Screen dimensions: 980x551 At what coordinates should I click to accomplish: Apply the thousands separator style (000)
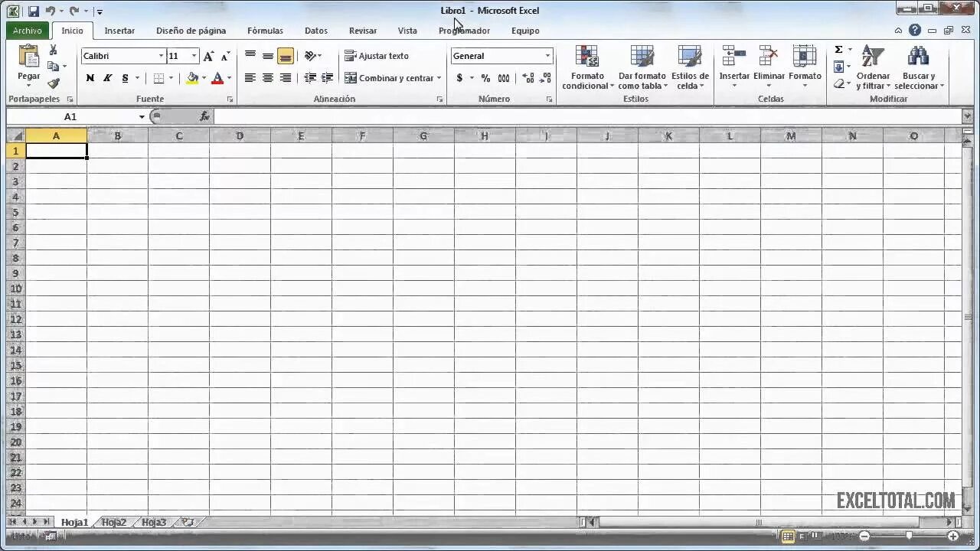(x=504, y=78)
